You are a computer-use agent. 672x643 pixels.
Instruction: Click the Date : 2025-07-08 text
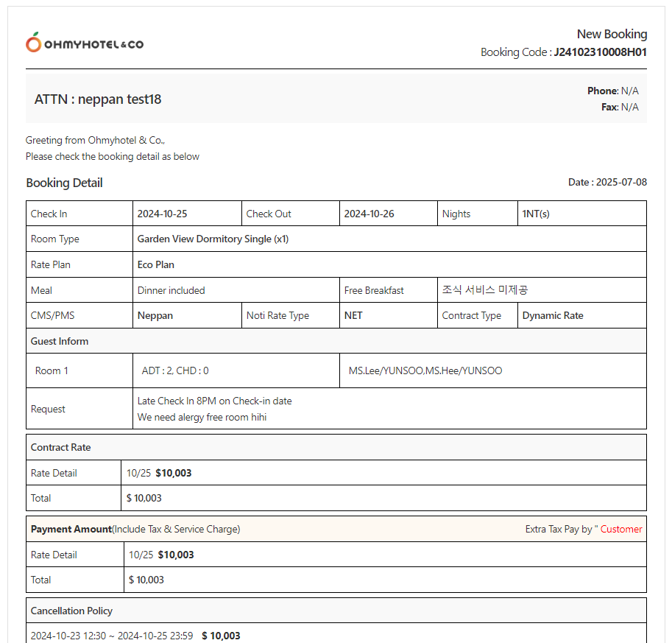point(607,183)
